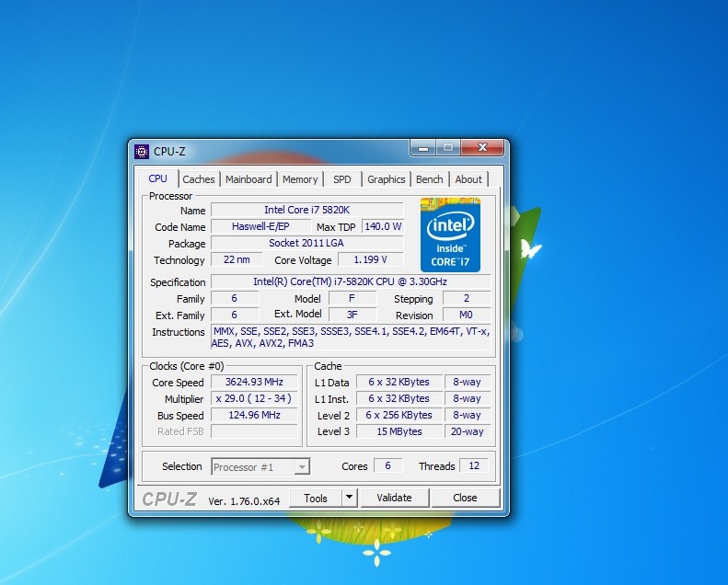This screenshot has width=728, height=585.
Task: Click the bus speed value '124.96 MHz'
Action: [x=254, y=415]
